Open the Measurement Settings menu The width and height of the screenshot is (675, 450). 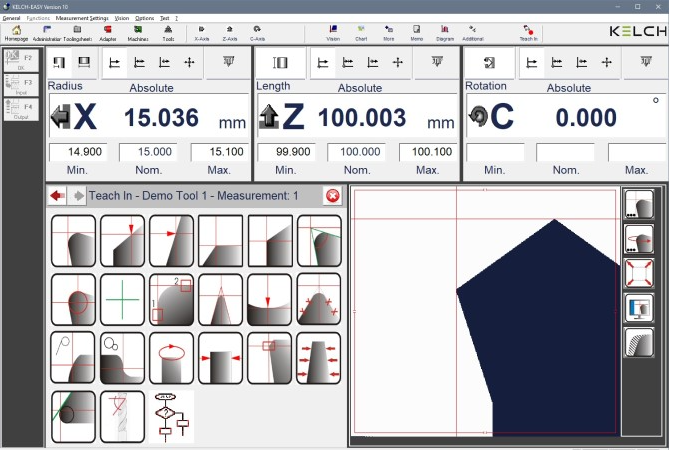(82, 18)
